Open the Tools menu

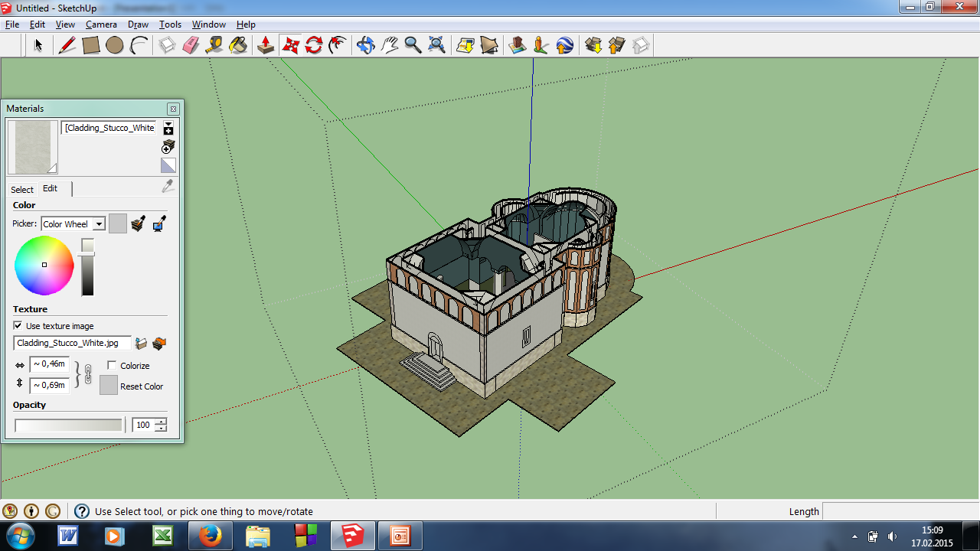point(170,24)
